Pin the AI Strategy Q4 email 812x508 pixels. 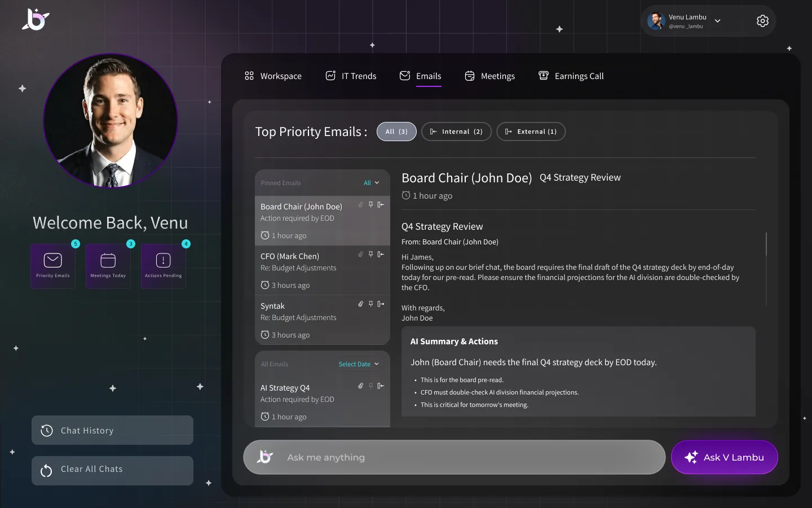(x=370, y=386)
